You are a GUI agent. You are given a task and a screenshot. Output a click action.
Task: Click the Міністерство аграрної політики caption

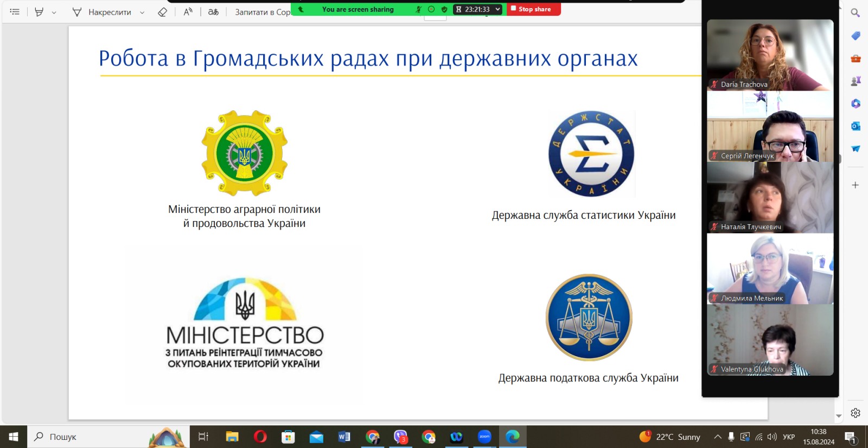point(244,216)
